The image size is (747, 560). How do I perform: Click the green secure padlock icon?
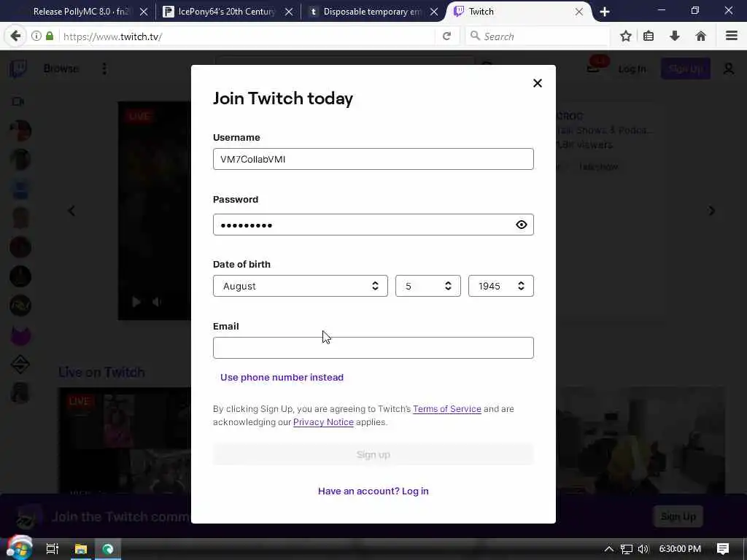point(50,36)
